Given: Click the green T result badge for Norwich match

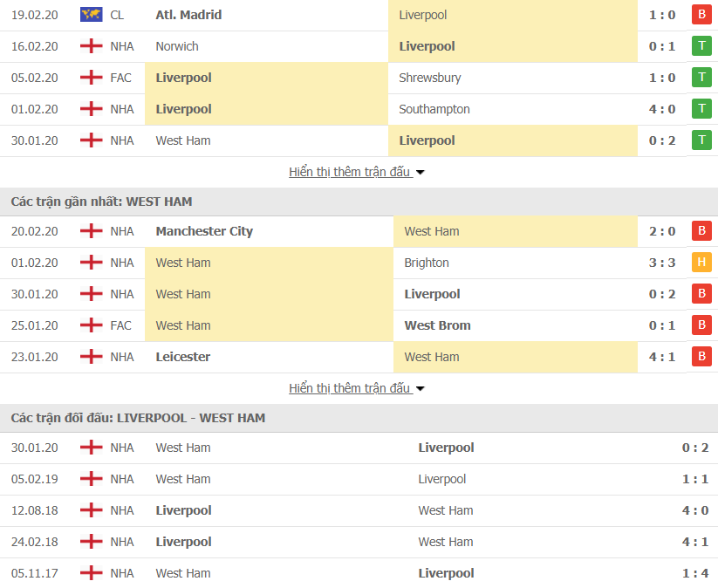Looking at the screenshot, I should (701, 45).
